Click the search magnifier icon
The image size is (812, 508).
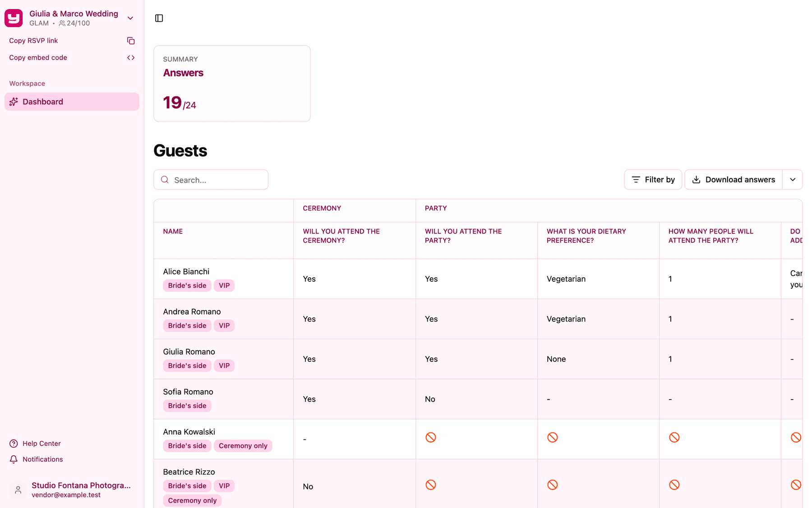165,180
